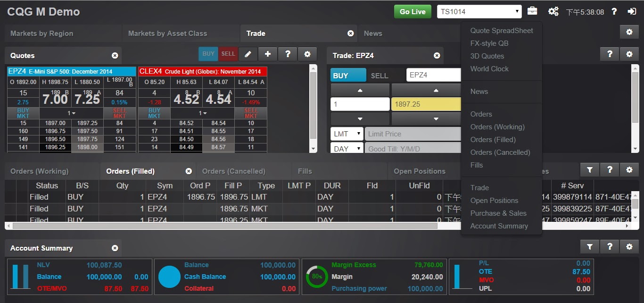Open Orders panel gear settings
644x303 pixels.
629,170
